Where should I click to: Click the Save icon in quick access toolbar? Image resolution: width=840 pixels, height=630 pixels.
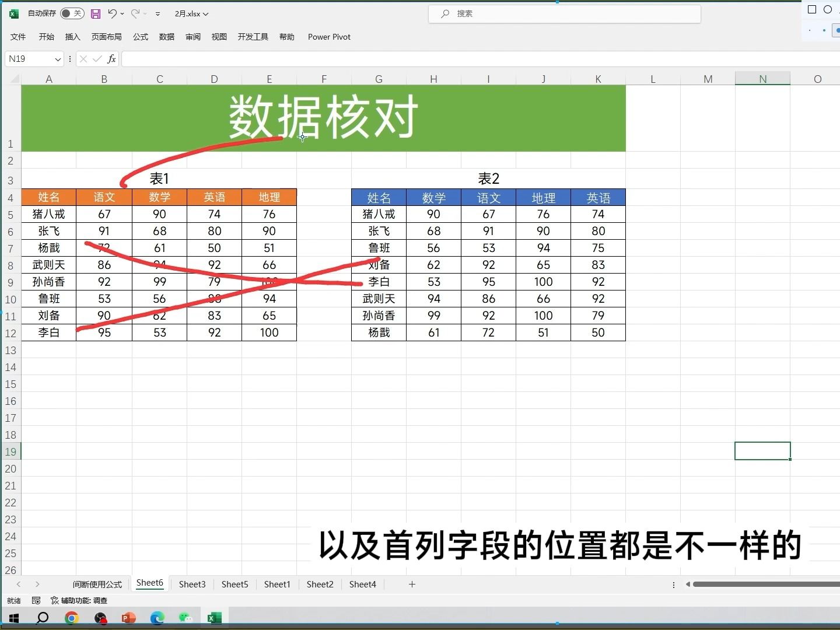pos(95,13)
